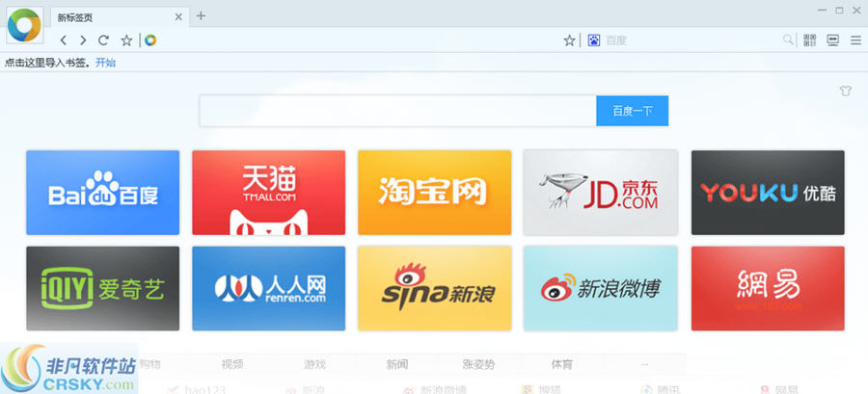This screenshot has height=394, width=868.
Task: Switch to the 张姿势 category tab
Action: (x=478, y=364)
